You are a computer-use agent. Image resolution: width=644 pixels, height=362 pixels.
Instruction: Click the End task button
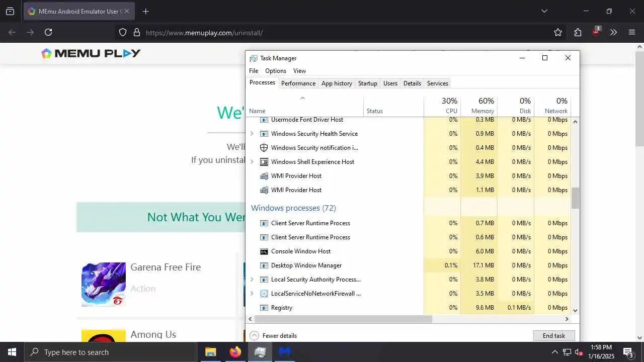pyautogui.click(x=554, y=336)
